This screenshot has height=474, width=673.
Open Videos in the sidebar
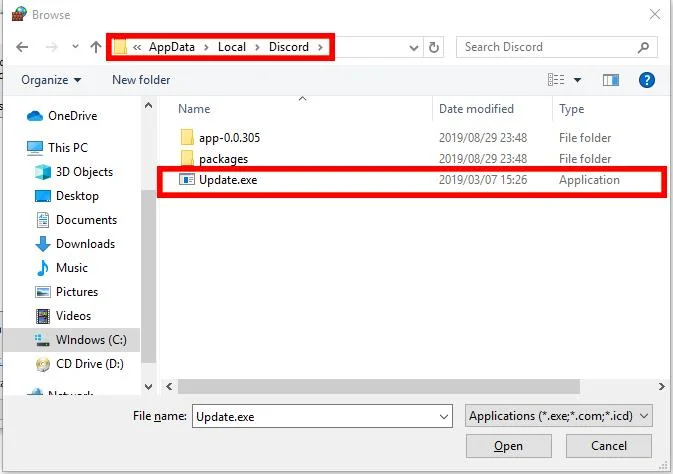[73, 316]
